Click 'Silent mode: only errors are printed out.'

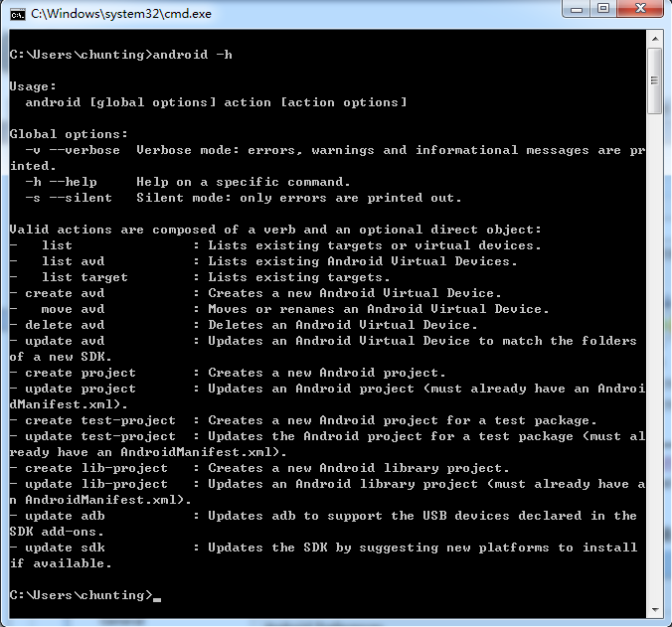pyautogui.click(x=299, y=198)
